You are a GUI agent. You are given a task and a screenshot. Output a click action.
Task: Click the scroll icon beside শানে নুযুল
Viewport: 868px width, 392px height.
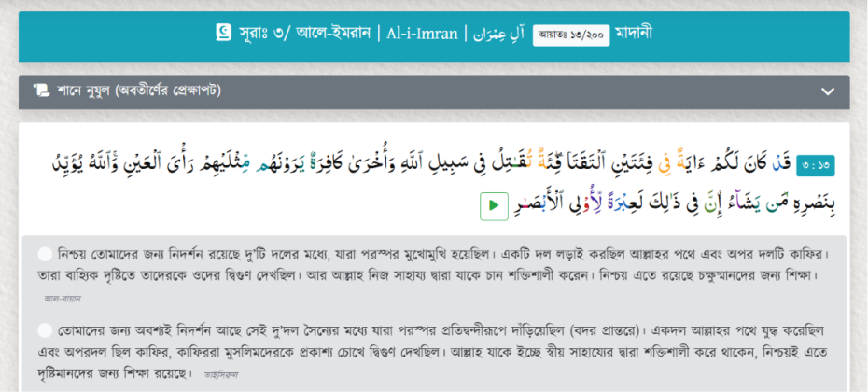coord(41,91)
